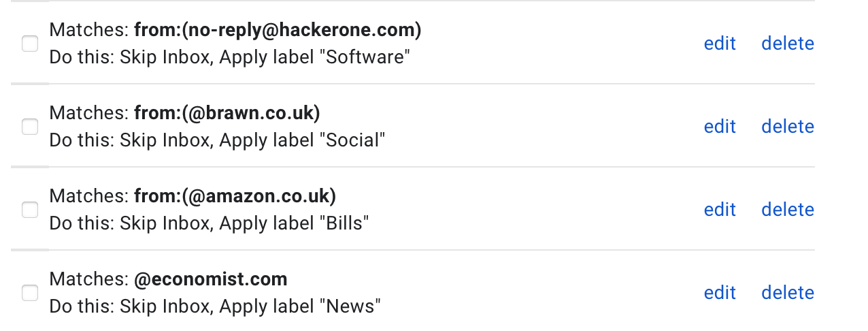The image size is (868, 331).
Task: Tick the checkbox for brawn.co.uk filter
Action: click(x=30, y=127)
